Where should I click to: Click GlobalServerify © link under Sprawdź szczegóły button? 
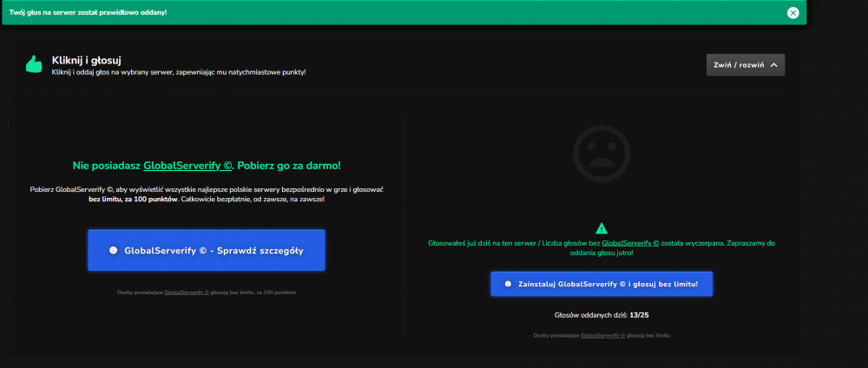coord(187,292)
